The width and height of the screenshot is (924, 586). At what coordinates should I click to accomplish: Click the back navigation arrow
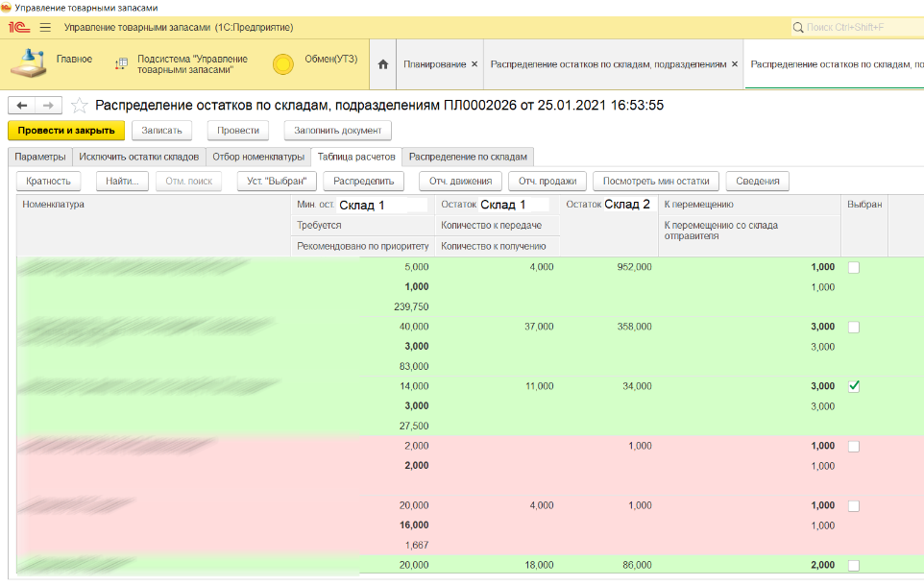click(21, 105)
